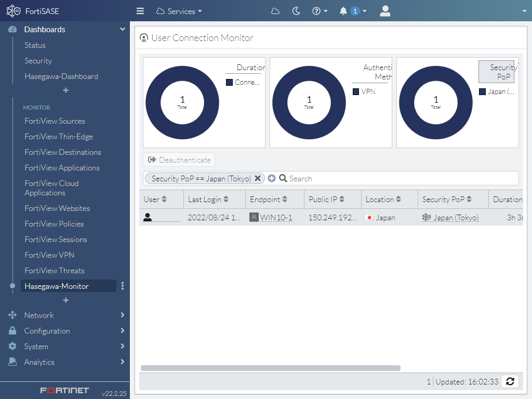This screenshot has width=532, height=399.
Task: Open Hasegawa-Monitor options three-dot menu
Action: (x=123, y=286)
